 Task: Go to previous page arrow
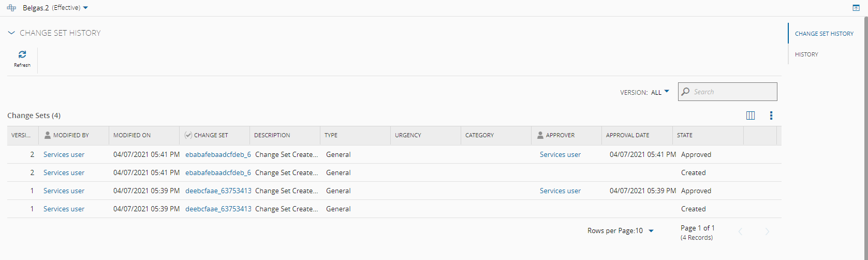pyautogui.click(x=741, y=232)
